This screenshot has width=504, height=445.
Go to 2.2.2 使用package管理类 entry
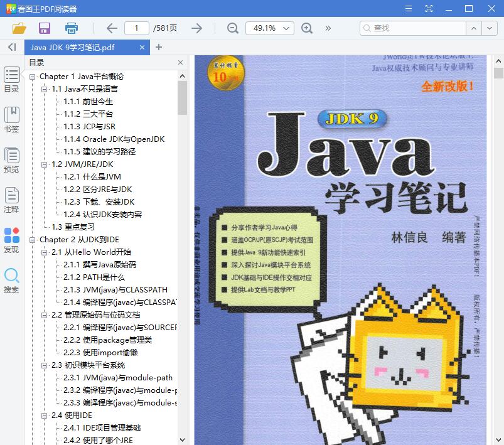tap(108, 340)
